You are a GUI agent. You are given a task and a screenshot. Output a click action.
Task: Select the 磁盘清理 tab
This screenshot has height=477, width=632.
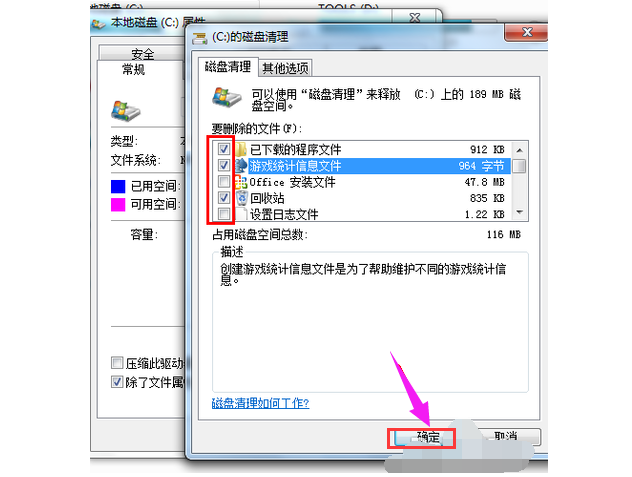click(228, 67)
